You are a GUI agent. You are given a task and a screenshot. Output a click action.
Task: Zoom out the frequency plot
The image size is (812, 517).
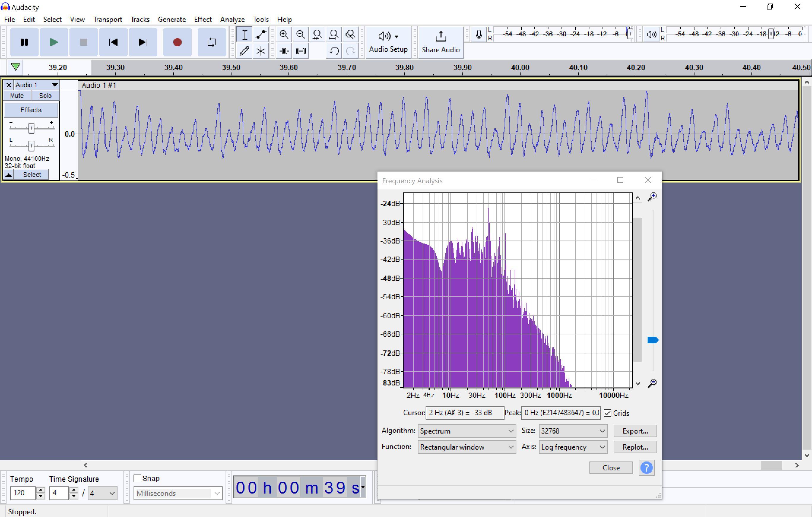point(652,383)
